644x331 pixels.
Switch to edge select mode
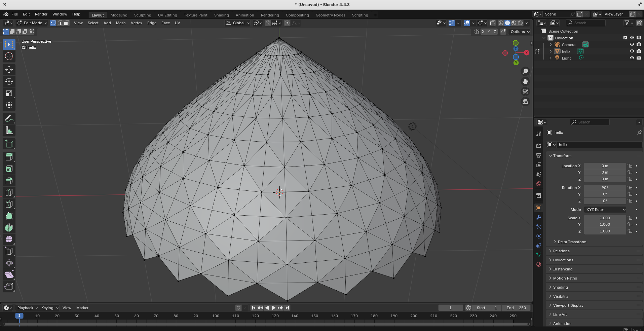click(60, 23)
